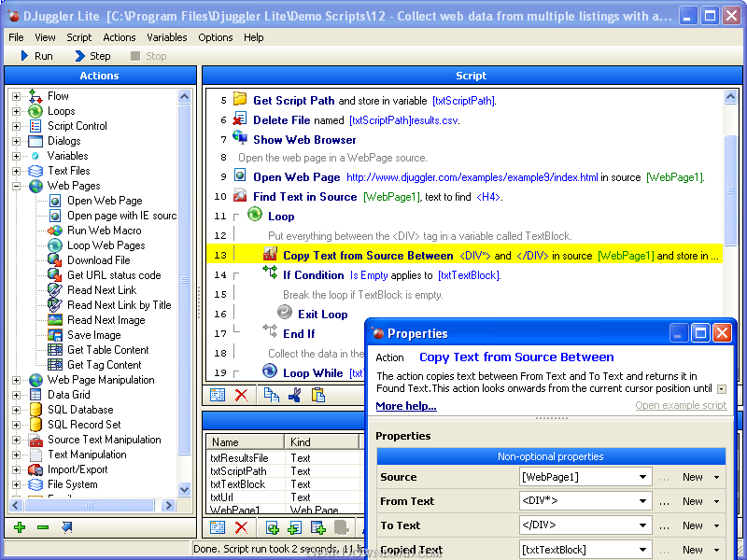The image size is (747, 560).
Task: Select Get Table Content action in tree
Action: pyautogui.click(x=107, y=350)
